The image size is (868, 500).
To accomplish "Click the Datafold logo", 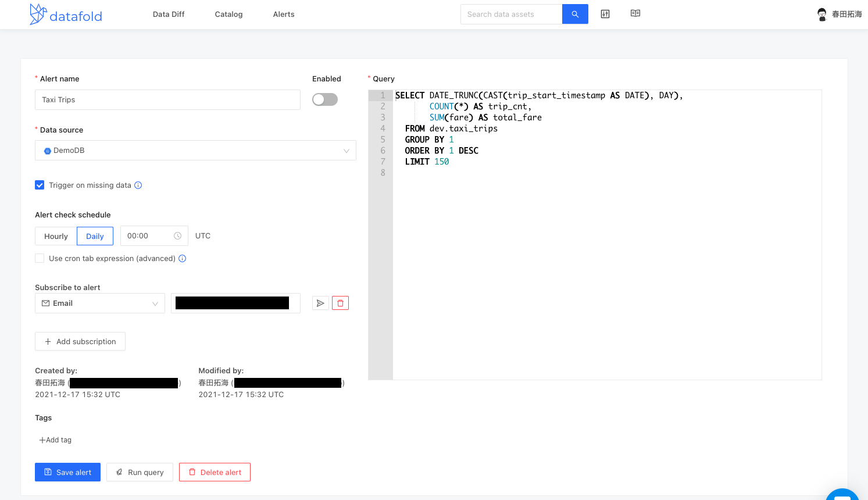I will 65,15.
